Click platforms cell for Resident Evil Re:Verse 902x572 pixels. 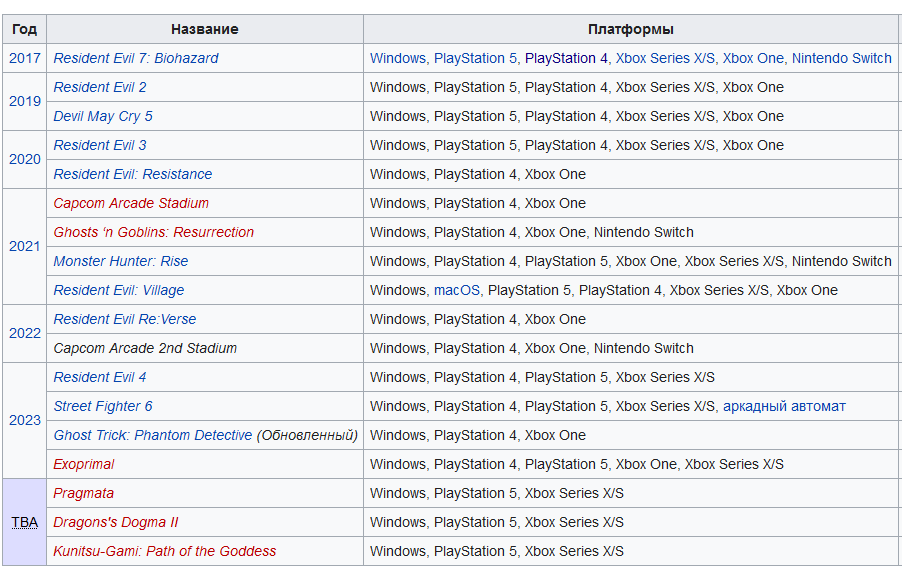[x=630, y=319]
